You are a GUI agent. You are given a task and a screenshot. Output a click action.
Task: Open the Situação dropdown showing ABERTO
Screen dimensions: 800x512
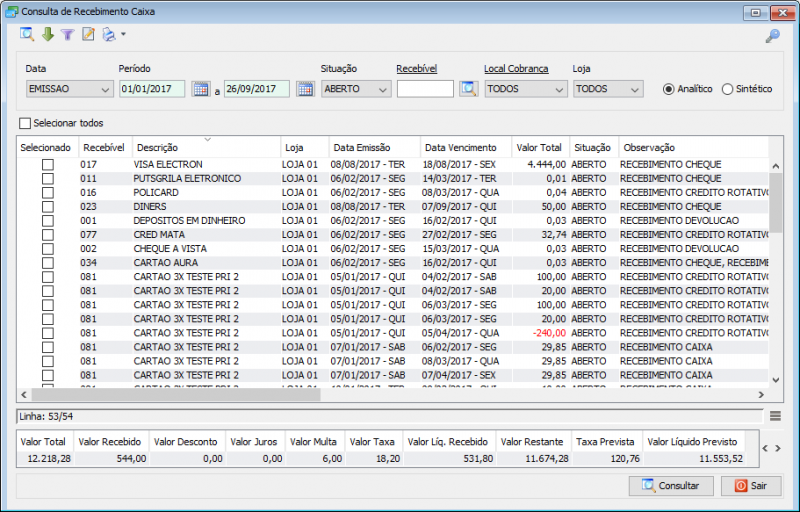(356, 89)
